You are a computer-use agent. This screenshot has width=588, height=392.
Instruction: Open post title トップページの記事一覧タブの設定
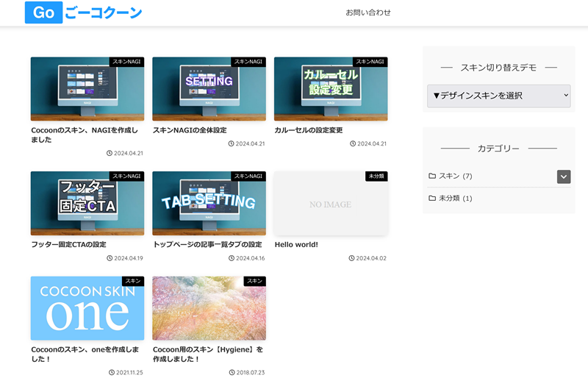tap(207, 245)
